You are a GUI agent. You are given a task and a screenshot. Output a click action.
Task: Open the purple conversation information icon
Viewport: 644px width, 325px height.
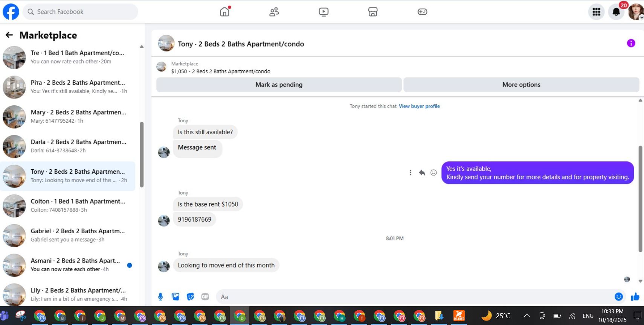[x=631, y=43]
